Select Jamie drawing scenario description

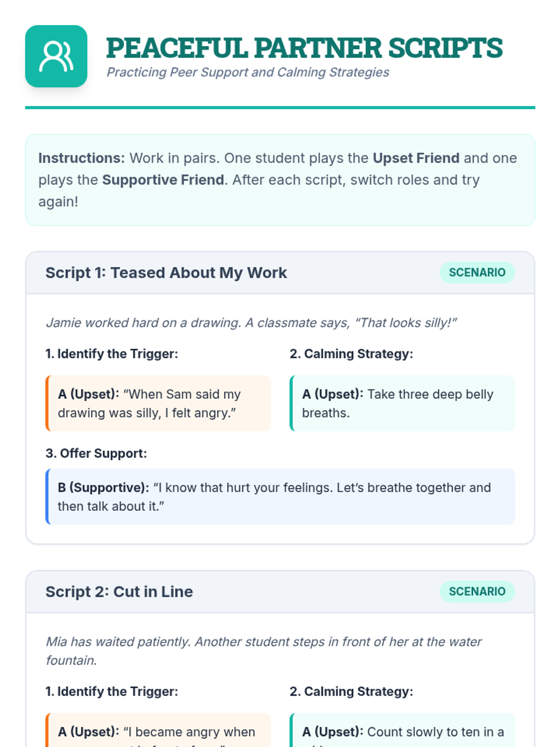click(251, 323)
